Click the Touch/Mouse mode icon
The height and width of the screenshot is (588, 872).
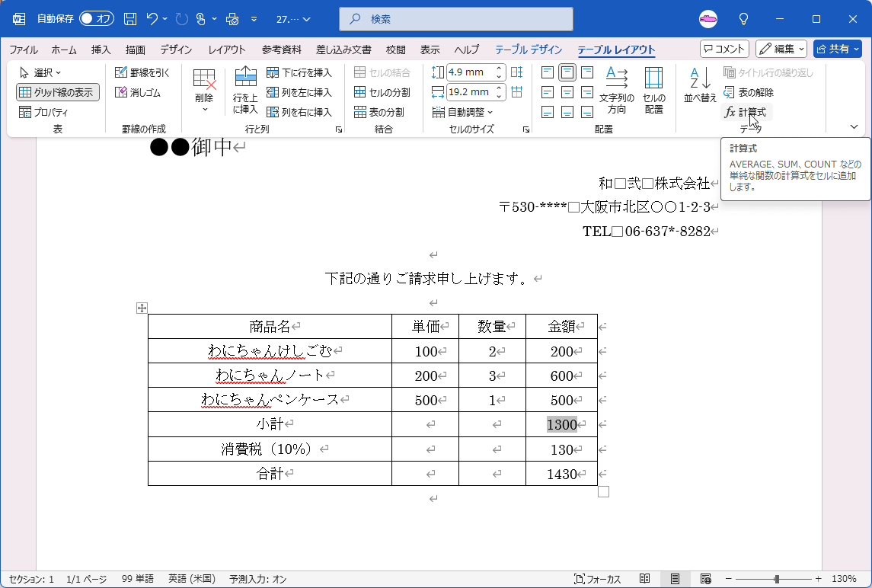[201, 19]
